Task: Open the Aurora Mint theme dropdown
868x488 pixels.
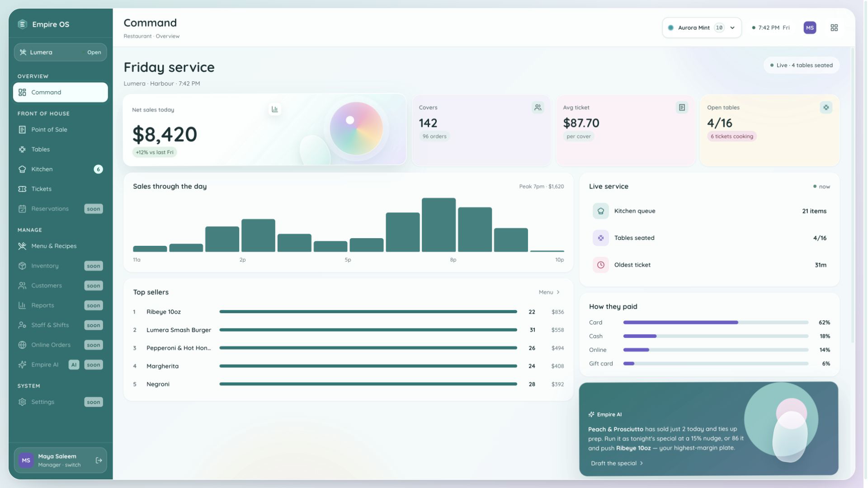Action: [702, 28]
